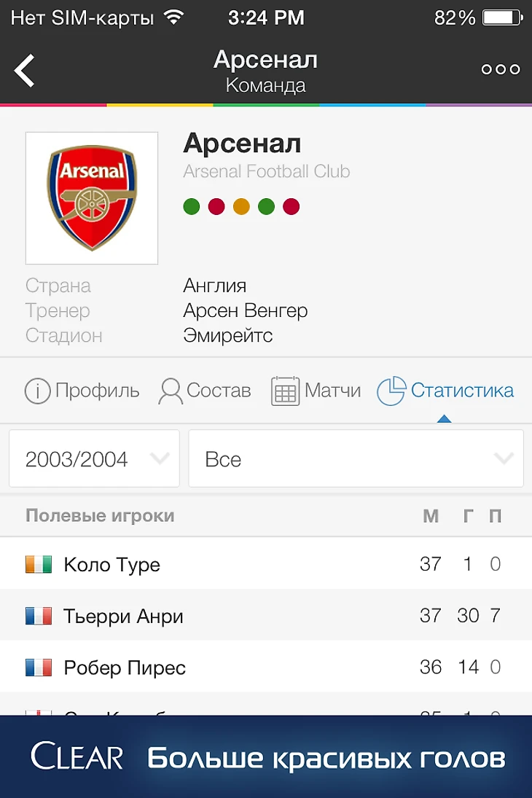Open the 2003/2004 season dropdown
Screen dimensions: 532x798
click(94, 459)
